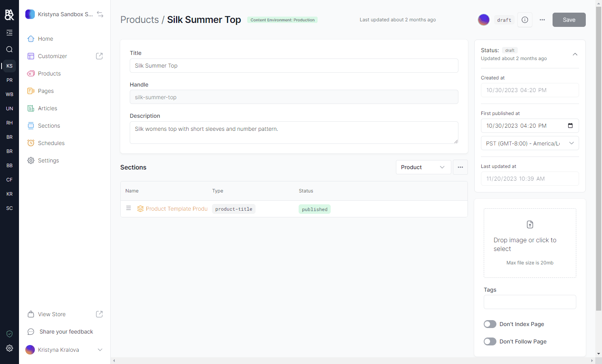
Task: Click the info icon next to draft badge
Action: [524, 20]
